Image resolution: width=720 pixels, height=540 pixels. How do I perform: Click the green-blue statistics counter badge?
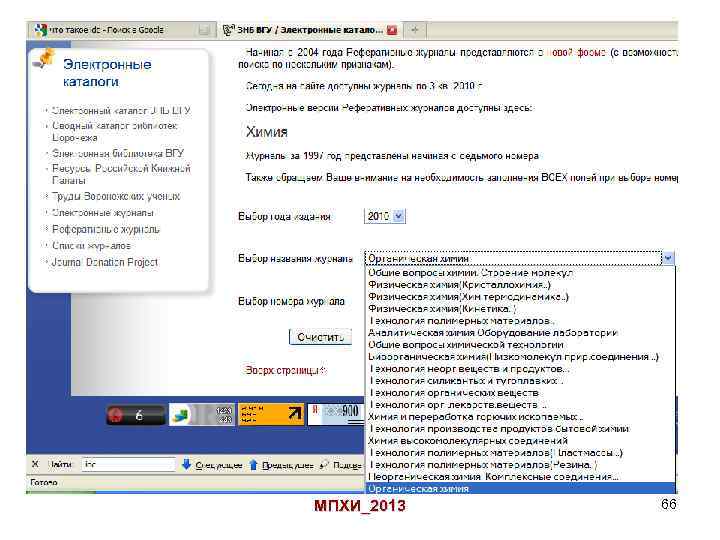click(x=201, y=414)
